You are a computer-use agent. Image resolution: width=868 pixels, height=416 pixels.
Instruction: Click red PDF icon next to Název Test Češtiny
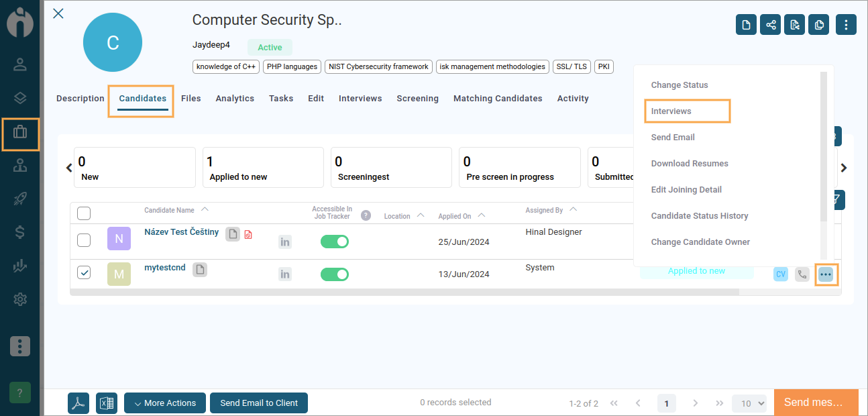248,234
